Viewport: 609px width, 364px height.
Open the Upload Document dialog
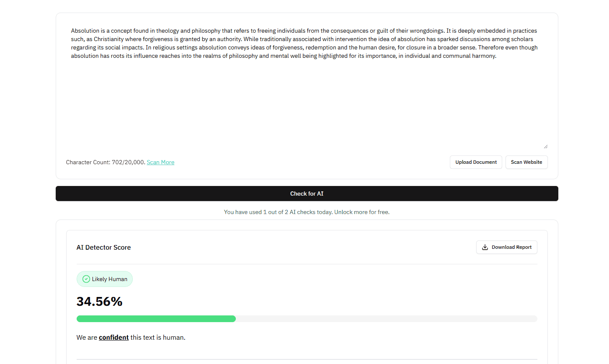coord(476,162)
